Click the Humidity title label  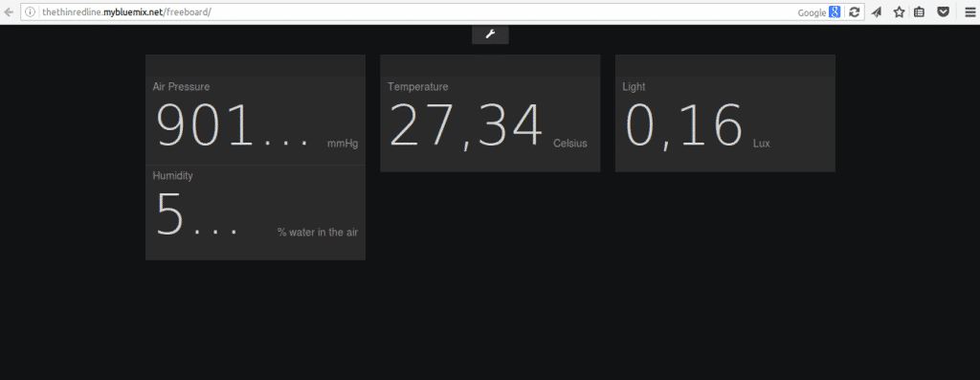pos(172,176)
